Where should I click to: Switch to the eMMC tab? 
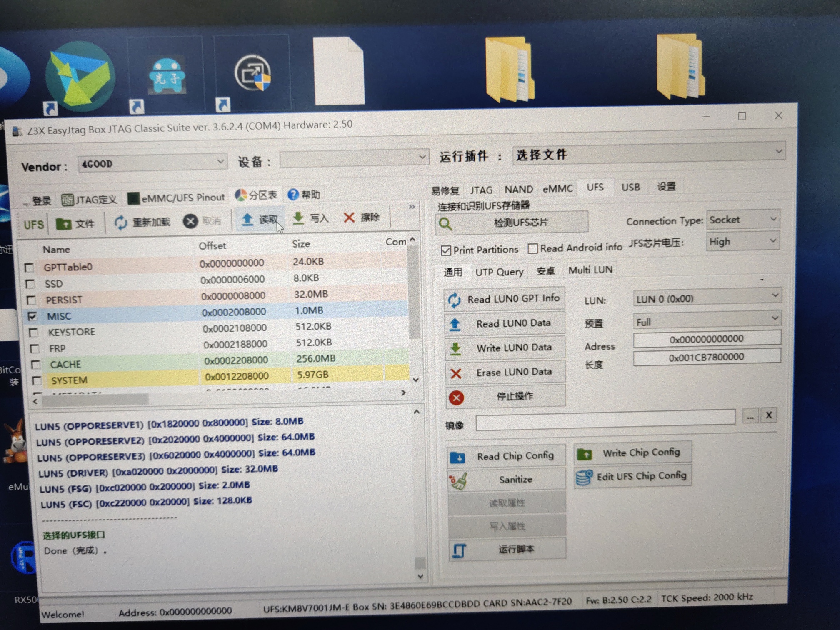(557, 189)
